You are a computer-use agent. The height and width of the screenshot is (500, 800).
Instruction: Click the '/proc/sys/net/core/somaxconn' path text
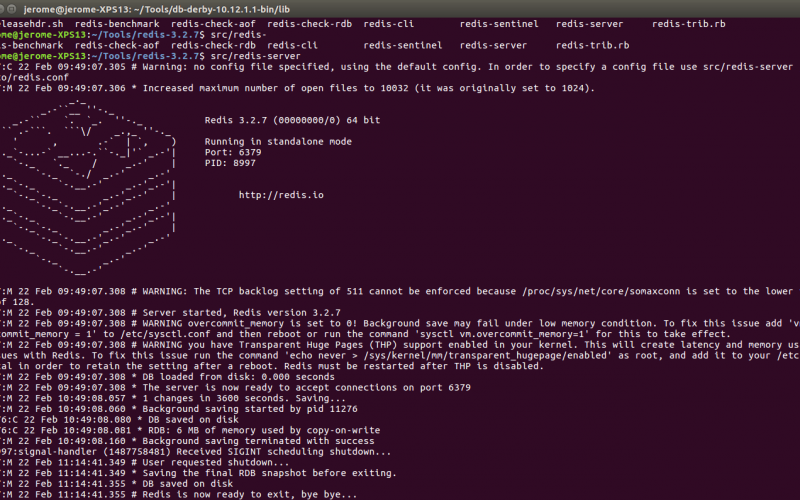tap(601, 291)
